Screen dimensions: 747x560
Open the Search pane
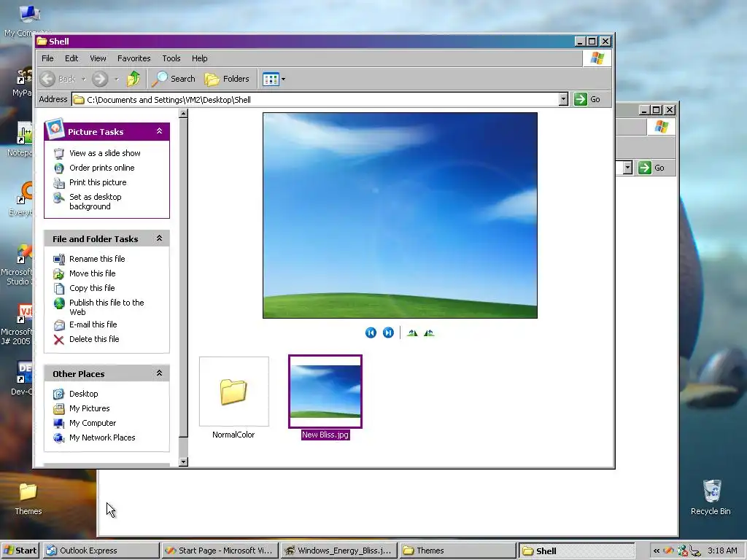[174, 79]
